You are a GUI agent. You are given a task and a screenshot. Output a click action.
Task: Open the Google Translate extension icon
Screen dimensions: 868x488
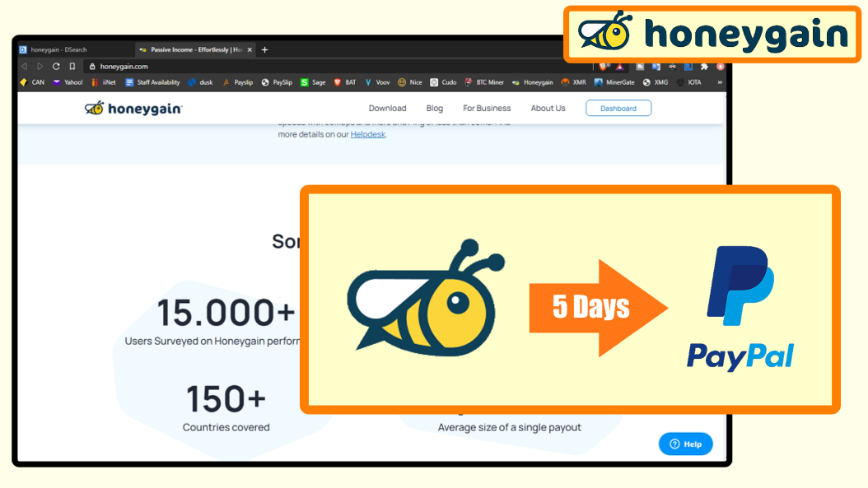click(x=656, y=67)
